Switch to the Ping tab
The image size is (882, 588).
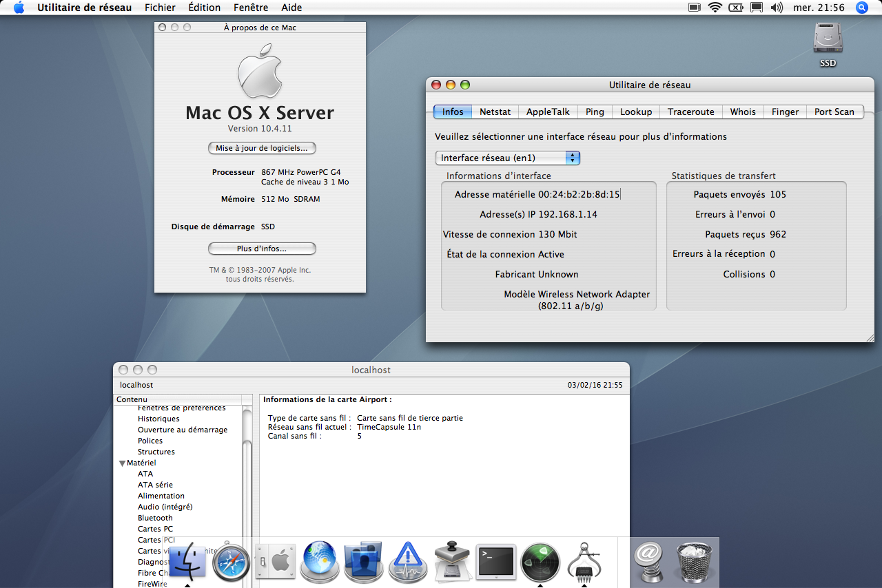pyautogui.click(x=595, y=112)
